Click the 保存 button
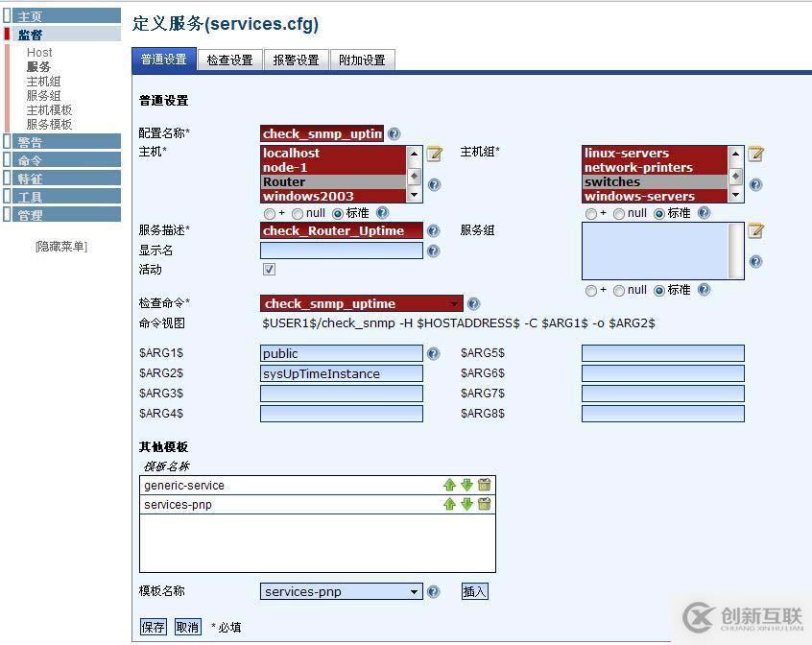Image resolution: width=812 pixels, height=645 pixels. click(154, 627)
